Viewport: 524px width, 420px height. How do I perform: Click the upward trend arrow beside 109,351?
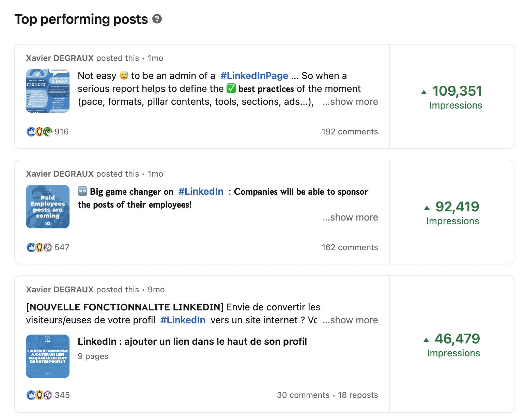pos(424,92)
